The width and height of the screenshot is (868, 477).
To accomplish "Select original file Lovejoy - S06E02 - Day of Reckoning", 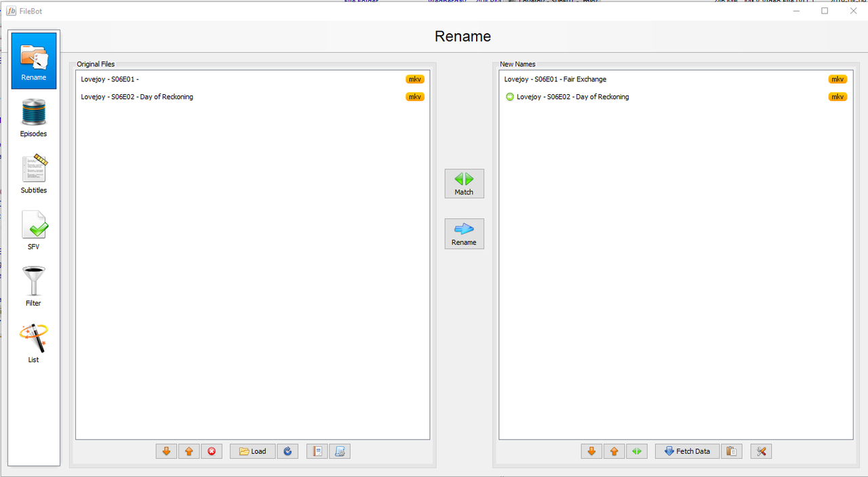I will [x=252, y=97].
